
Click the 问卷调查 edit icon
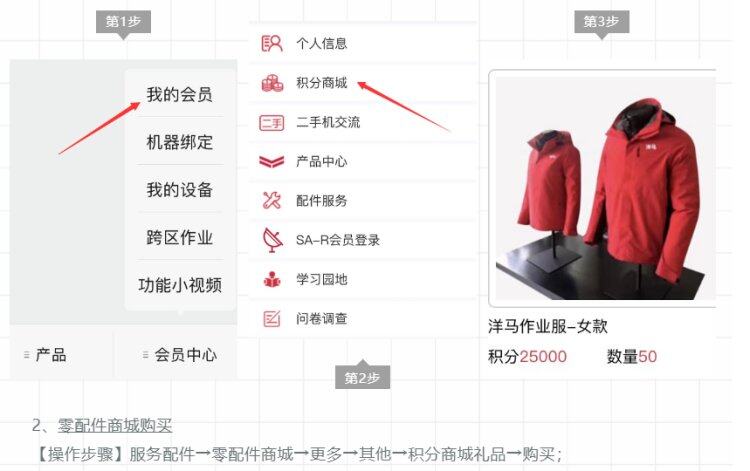pyautogui.click(x=272, y=318)
